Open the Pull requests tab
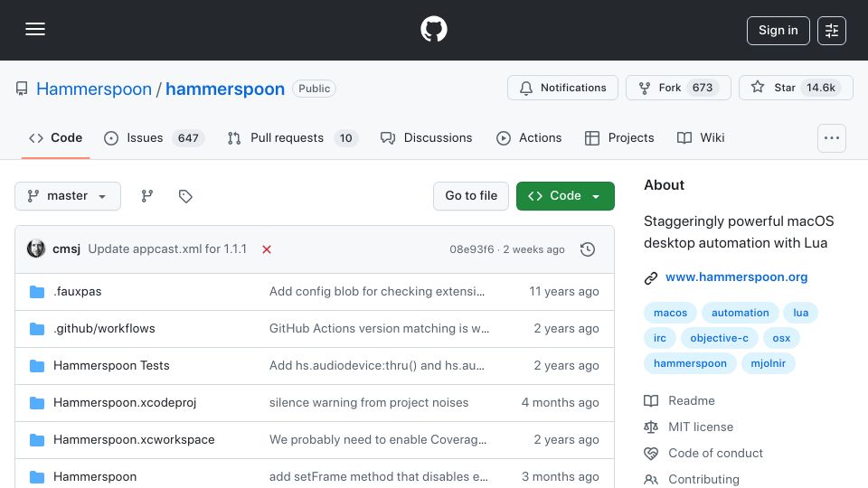The width and height of the screenshot is (868, 488). [292, 137]
